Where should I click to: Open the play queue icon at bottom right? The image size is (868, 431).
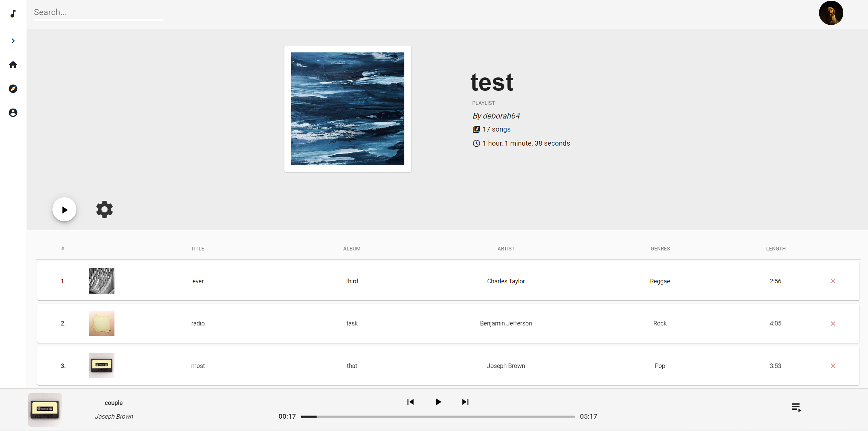(796, 408)
